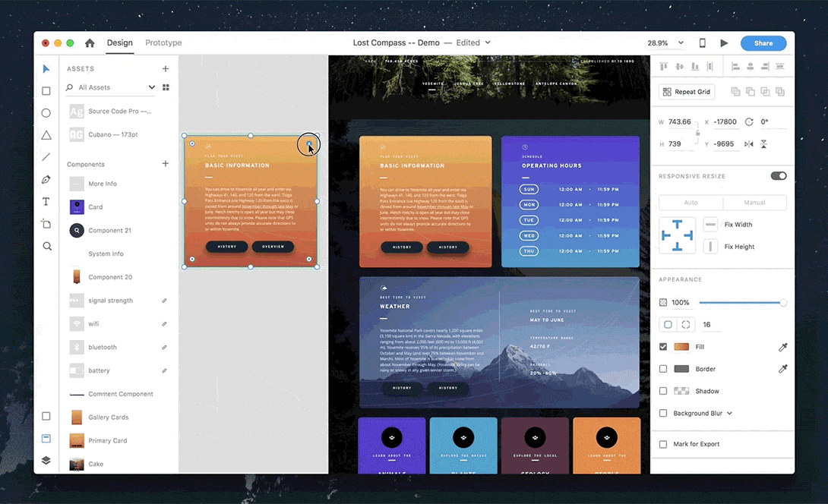This screenshot has height=504, width=828.
Task: Select Source Code Pro character style
Action: (x=121, y=112)
